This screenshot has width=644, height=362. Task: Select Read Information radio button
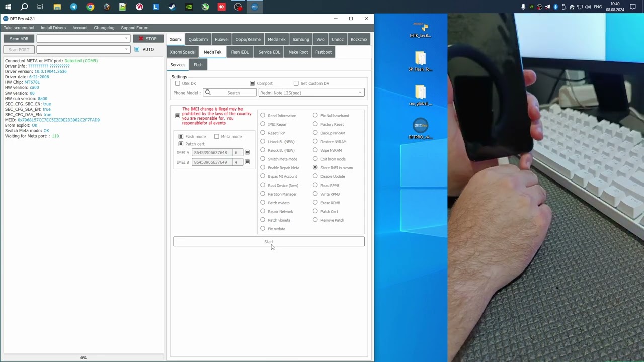[x=263, y=116]
